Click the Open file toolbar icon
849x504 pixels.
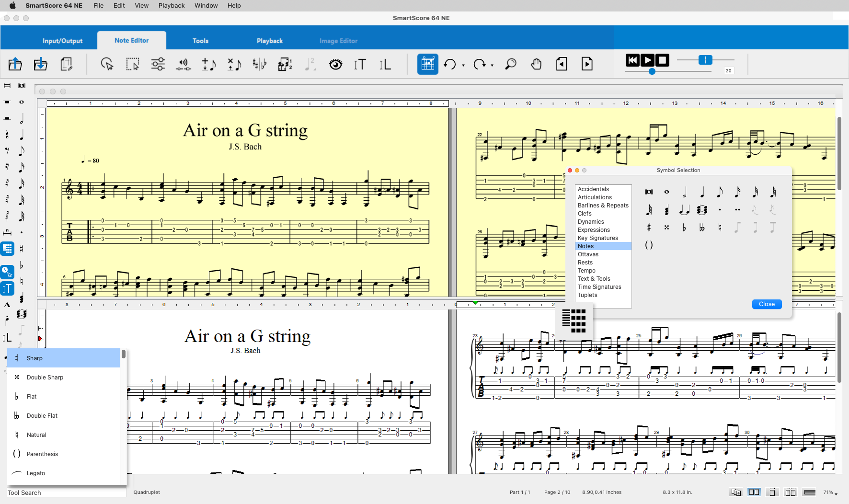point(15,64)
